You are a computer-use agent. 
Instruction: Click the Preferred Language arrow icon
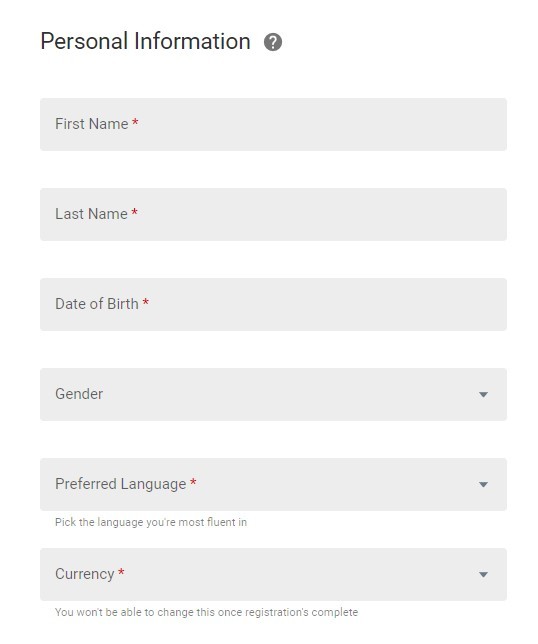[483, 485]
